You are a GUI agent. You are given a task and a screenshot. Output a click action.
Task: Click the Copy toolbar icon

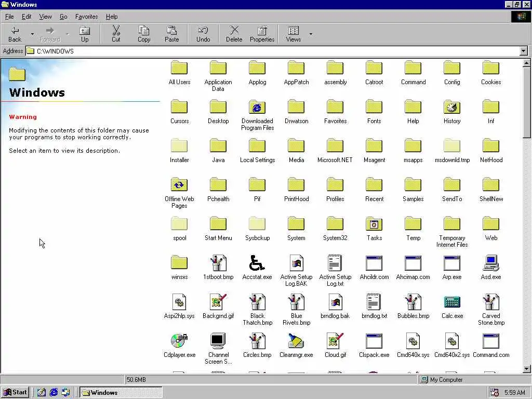[x=144, y=34]
